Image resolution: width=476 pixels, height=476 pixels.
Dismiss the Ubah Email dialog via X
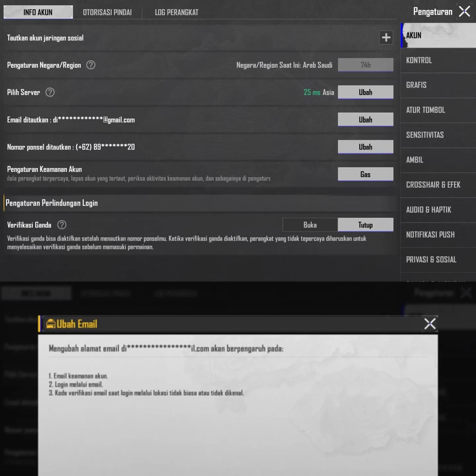click(430, 324)
